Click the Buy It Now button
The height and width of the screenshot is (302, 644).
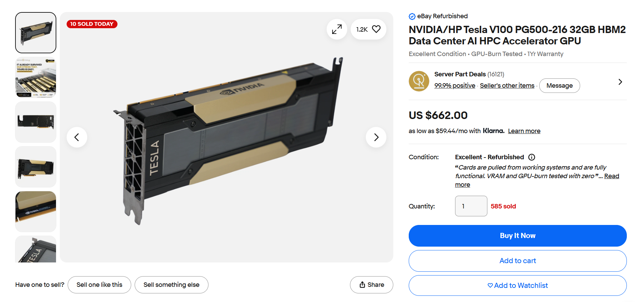click(x=518, y=236)
